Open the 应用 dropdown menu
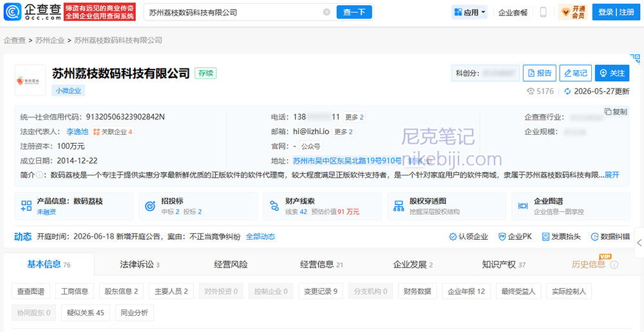The image size is (644, 332). [x=470, y=12]
